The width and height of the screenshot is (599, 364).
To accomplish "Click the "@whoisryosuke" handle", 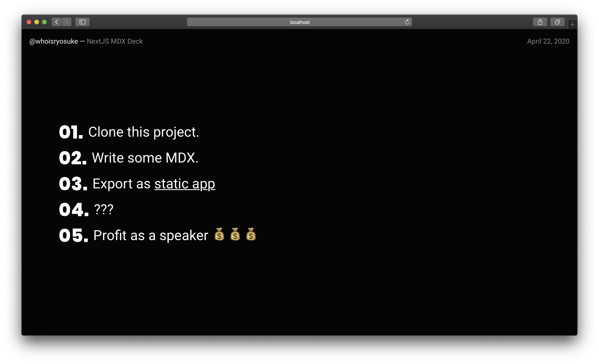I will point(53,41).
